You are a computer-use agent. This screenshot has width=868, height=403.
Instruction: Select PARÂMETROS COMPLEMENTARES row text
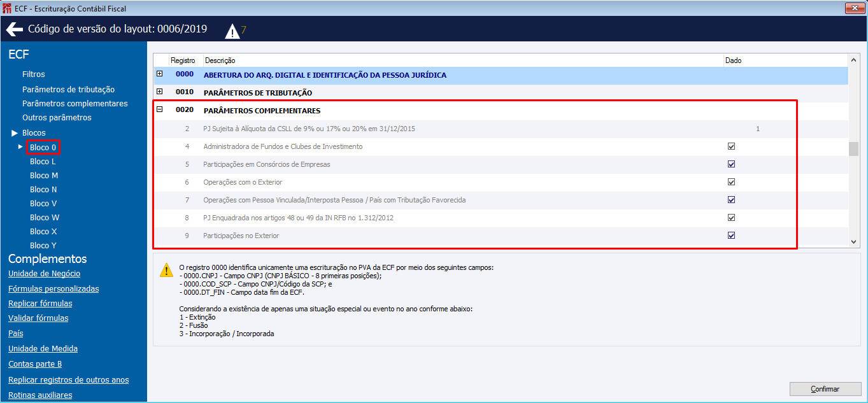click(x=262, y=111)
